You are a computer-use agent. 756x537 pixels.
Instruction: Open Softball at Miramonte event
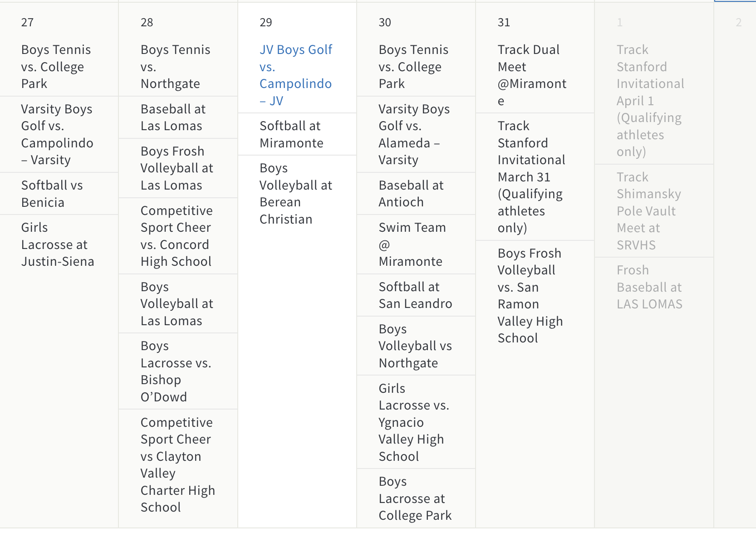click(x=291, y=134)
